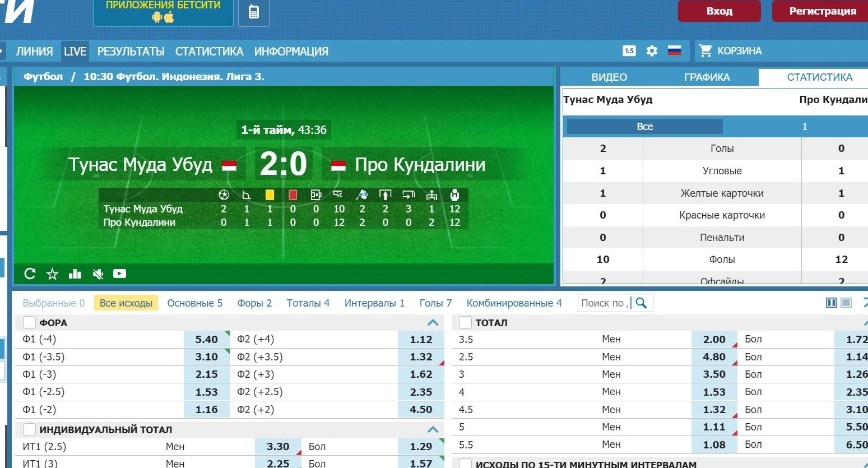Collapse the ФОРА section chevron

[433, 322]
